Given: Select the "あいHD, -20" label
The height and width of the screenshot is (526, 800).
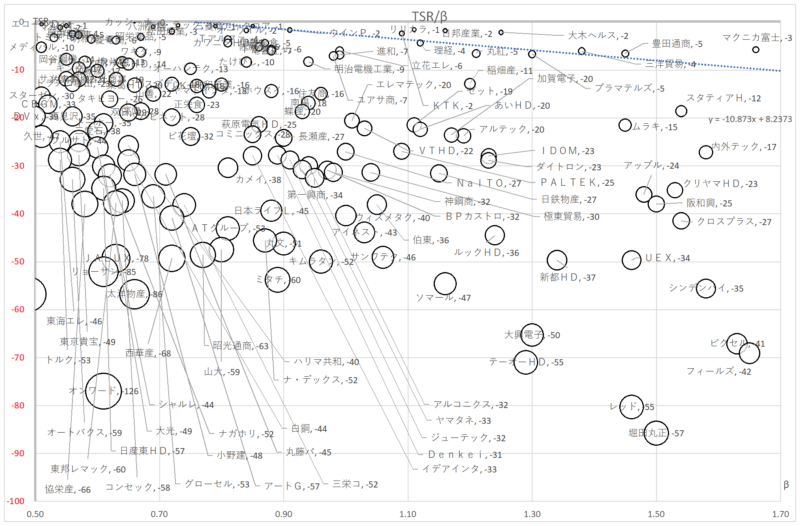Looking at the screenshot, I should tap(522, 106).
